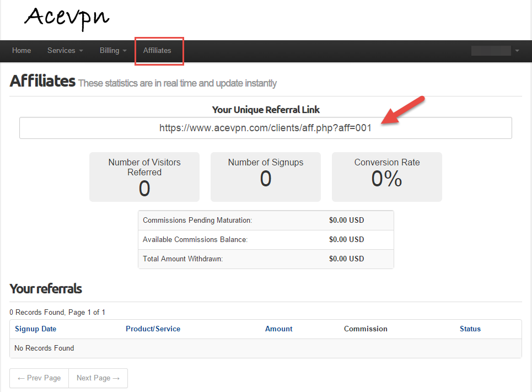The image size is (532, 392).
Task: Click the Conversion Rate 0% box
Action: [x=387, y=177]
